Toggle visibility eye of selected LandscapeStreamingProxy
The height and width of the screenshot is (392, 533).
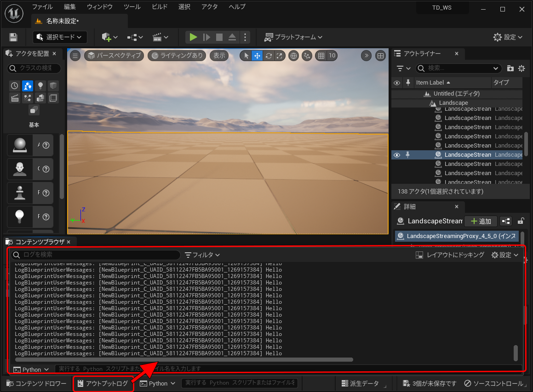[397, 155]
